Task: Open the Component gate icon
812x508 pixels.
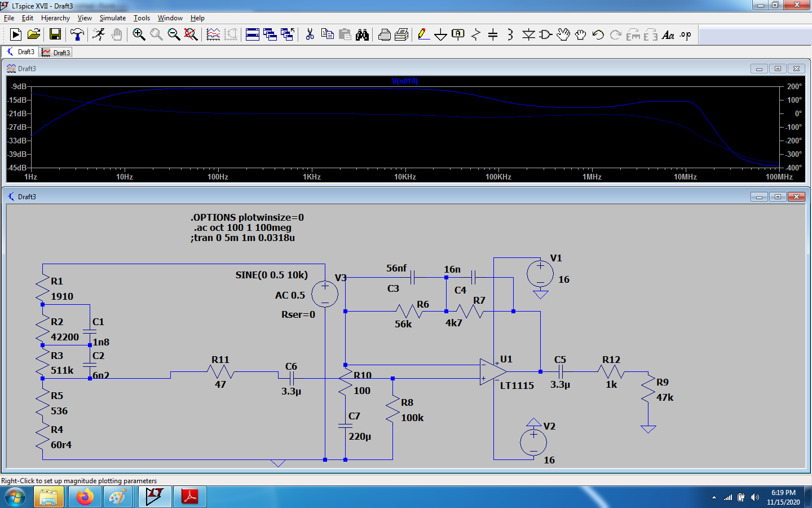Action: point(546,35)
